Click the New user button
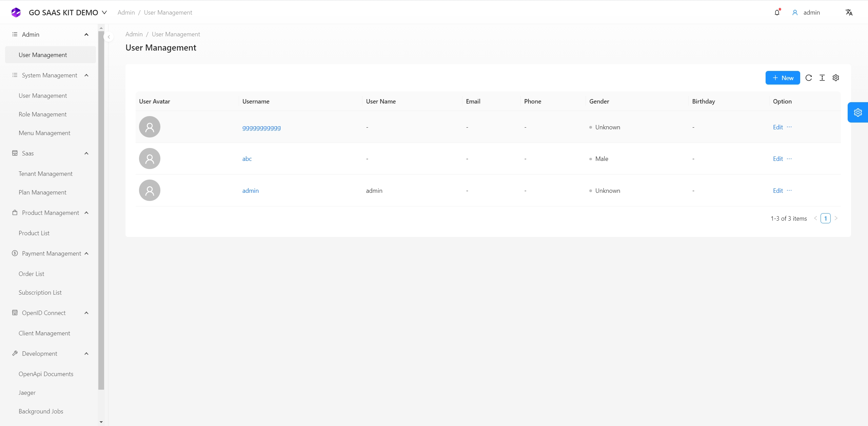Screen dimensions: 868x426 (x=783, y=78)
